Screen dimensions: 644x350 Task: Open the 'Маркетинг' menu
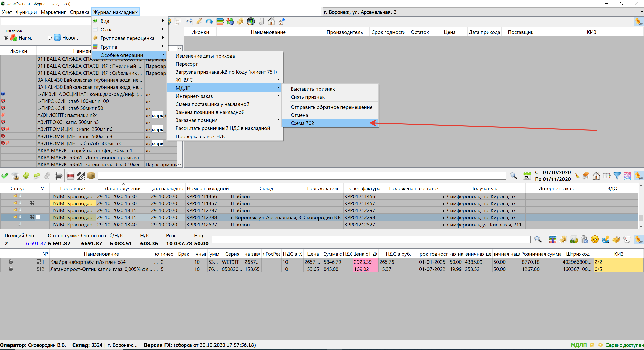point(53,12)
